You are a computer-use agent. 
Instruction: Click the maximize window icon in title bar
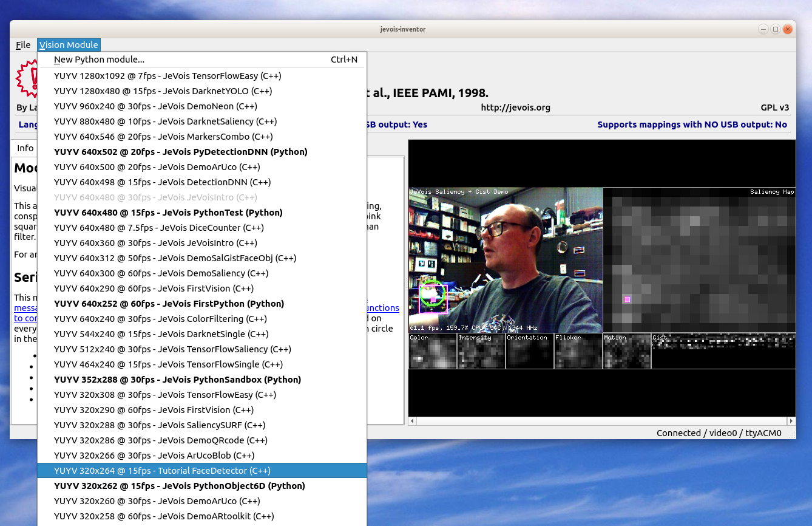[x=776, y=29]
